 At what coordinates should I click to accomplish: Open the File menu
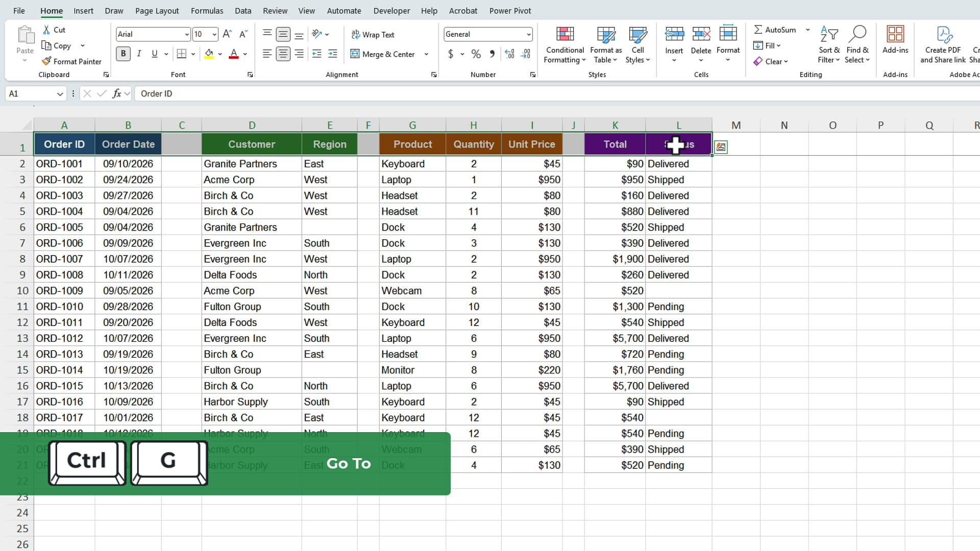coord(19,11)
